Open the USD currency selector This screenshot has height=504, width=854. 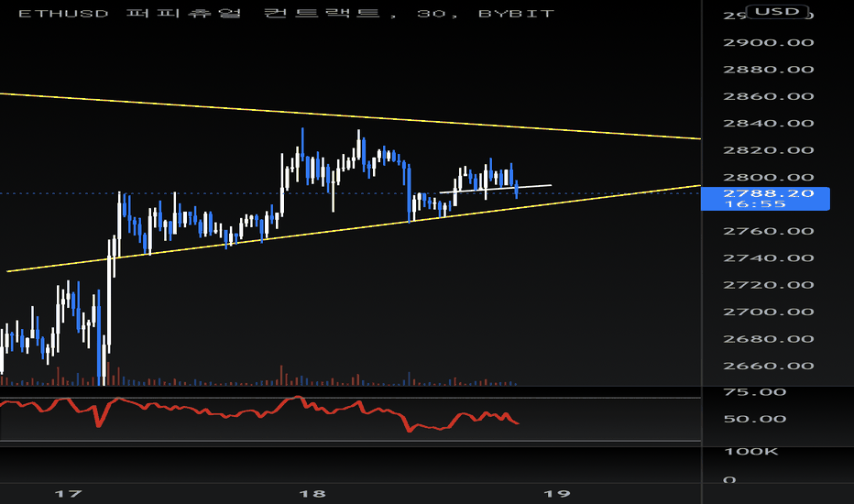coord(777,11)
